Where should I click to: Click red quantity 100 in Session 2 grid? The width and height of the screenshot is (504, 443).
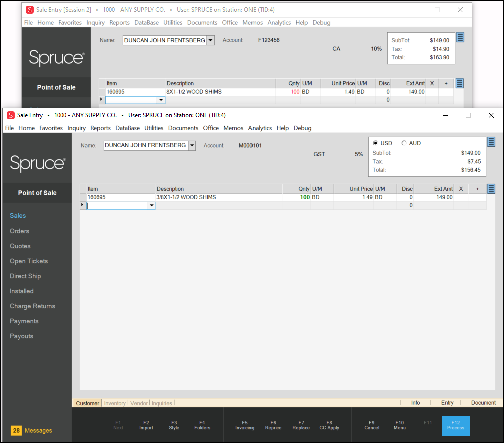click(x=295, y=92)
